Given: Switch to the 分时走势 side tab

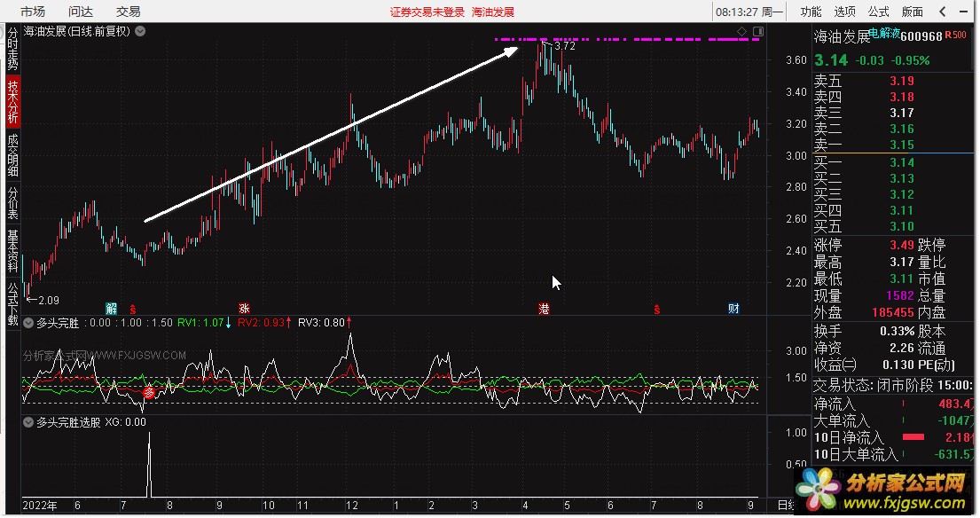Looking at the screenshot, I should click(12, 49).
